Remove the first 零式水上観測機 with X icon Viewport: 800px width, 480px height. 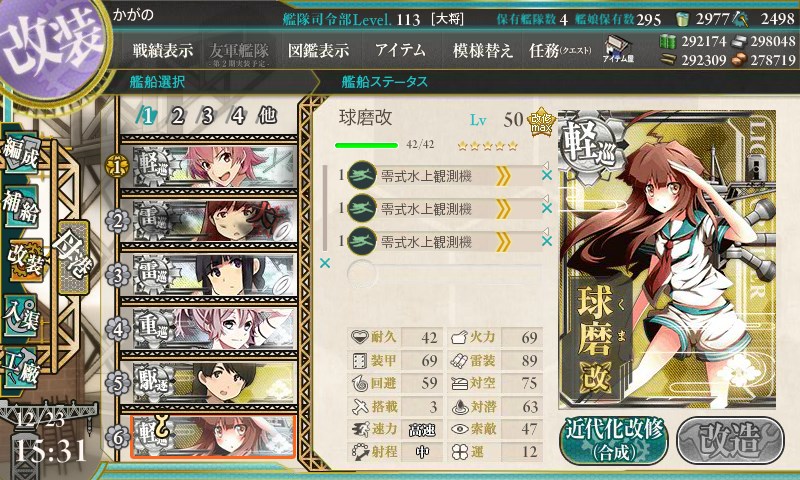coord(547,175)
